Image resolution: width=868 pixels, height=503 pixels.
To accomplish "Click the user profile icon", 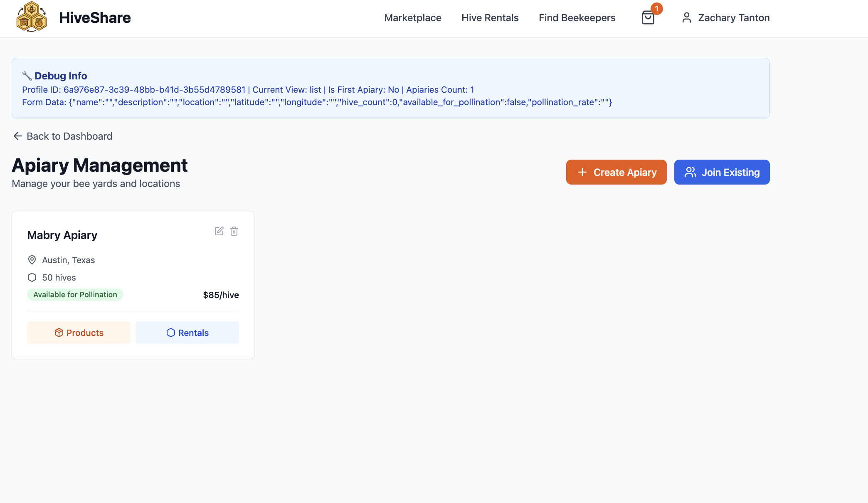I will [686, 18].
